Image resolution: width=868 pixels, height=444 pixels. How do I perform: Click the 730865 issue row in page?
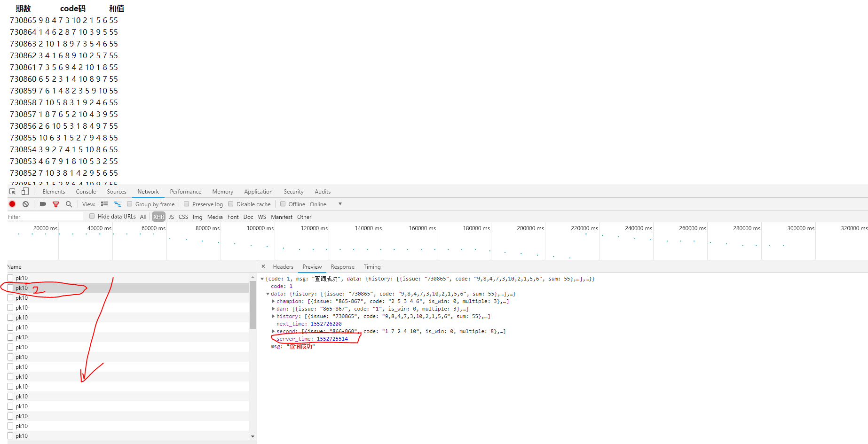point(64,20)
